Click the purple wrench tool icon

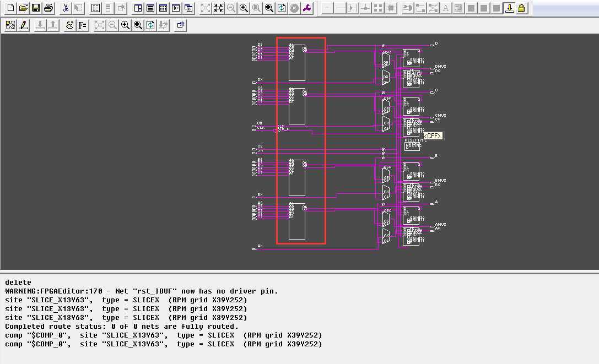307,8
